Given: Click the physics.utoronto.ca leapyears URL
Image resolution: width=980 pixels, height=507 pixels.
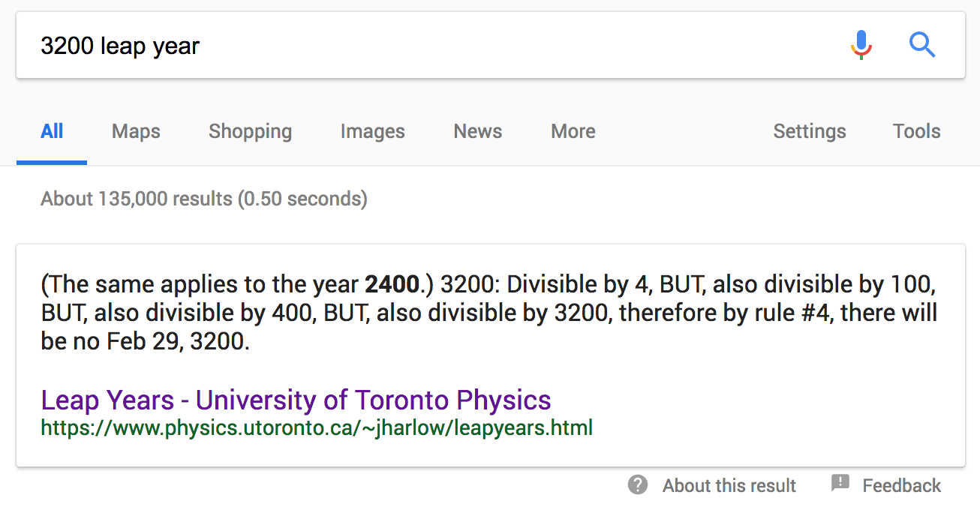Looking at the screenshot, I should pos(317,428).
